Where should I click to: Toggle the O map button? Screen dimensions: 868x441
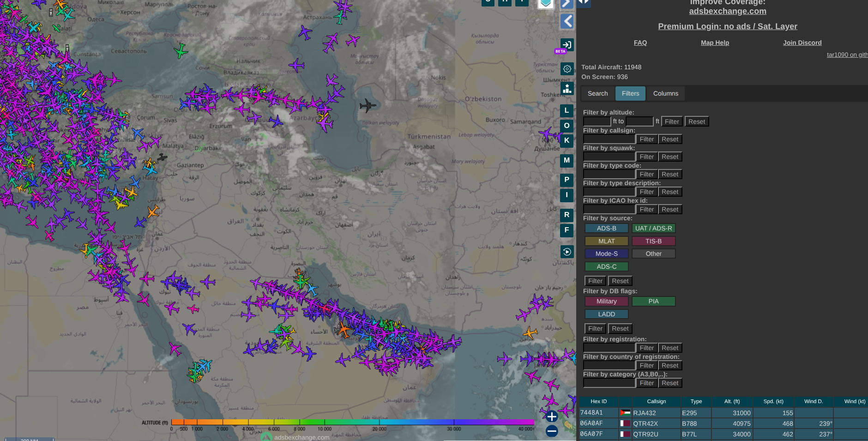[x=567, y=126]
